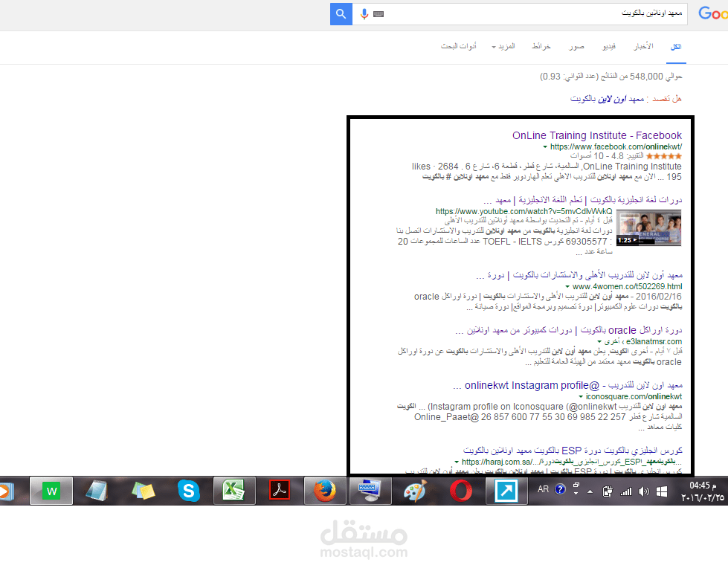Image resolution: width=728 pixels, height=571 pixels.
Task: Open Excel from the taskbar
Action: (x=234, y=490)
